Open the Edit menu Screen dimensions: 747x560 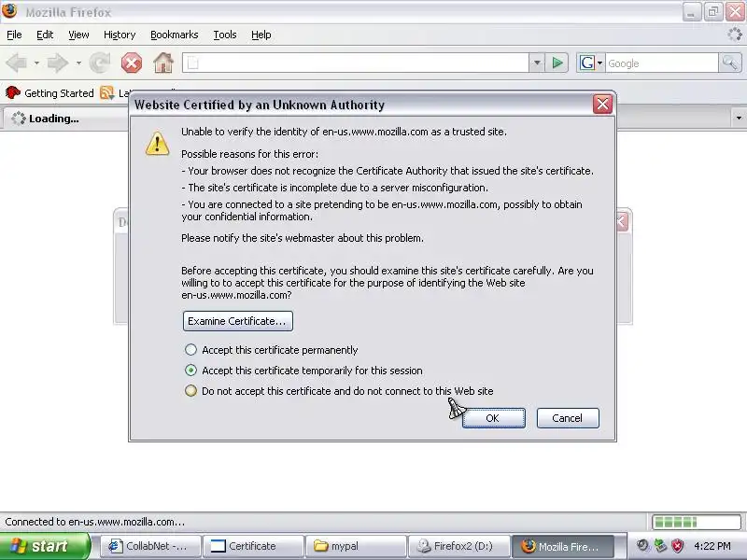(45, 35)
